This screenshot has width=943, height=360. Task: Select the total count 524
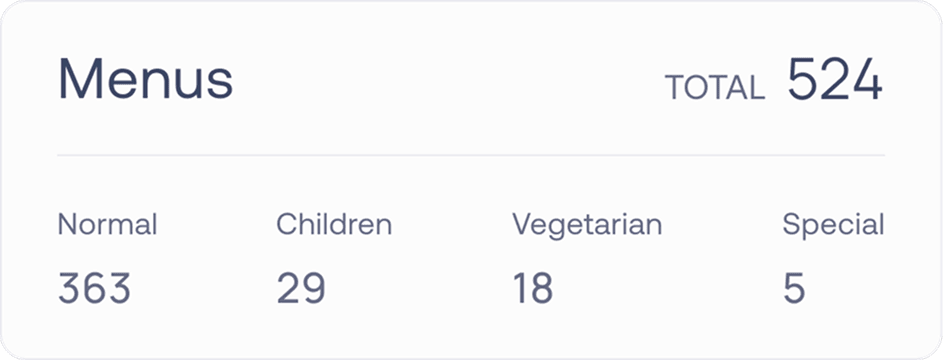coord(835,79)
